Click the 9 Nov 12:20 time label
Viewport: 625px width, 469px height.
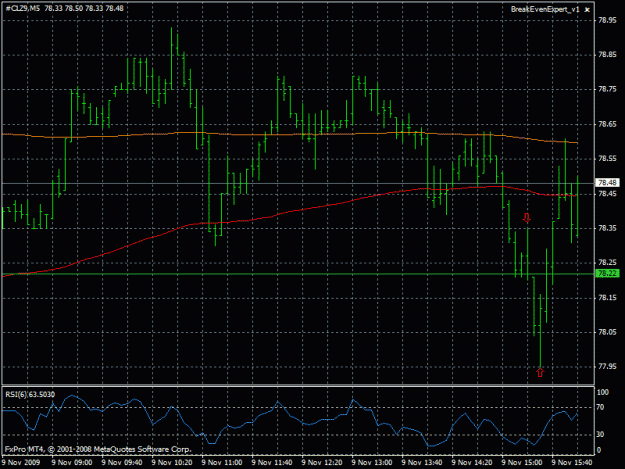322,462
